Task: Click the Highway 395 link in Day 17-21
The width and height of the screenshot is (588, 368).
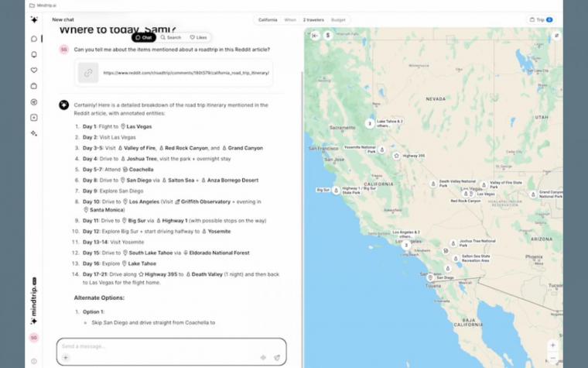Action: point(158,274)
